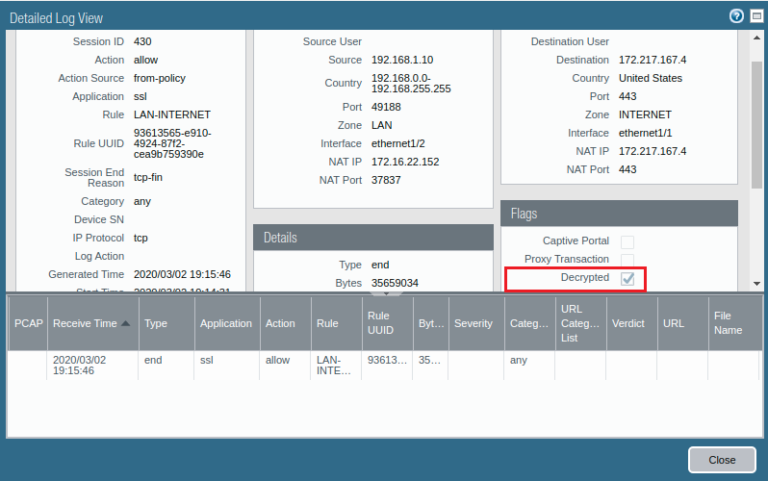Click the File Name column header
Image resolution: width=768 pixels, height=481 pixels.
(x=734, y=323)
